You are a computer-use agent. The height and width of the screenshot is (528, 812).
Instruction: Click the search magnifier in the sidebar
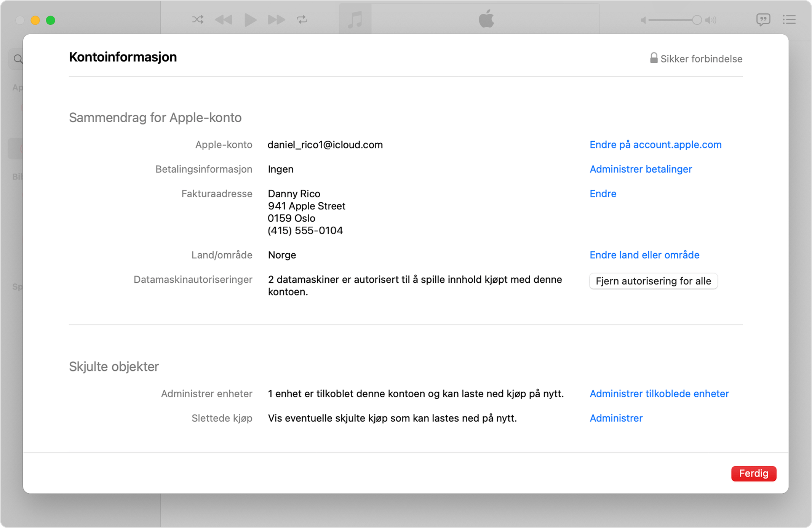point(18,59)
